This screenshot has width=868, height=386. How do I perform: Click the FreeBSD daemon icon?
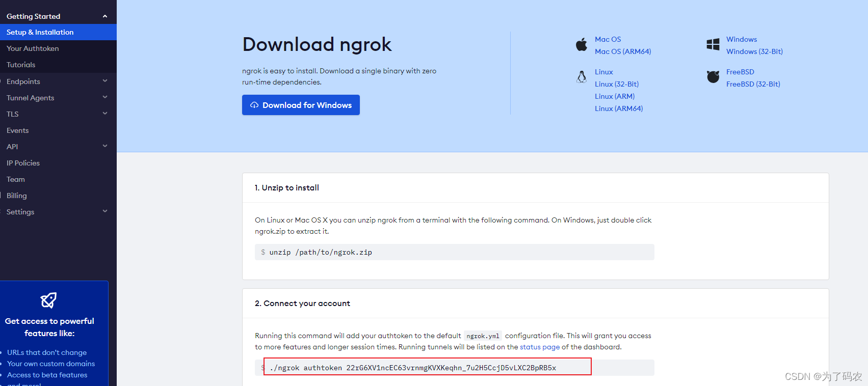[713, 77]
